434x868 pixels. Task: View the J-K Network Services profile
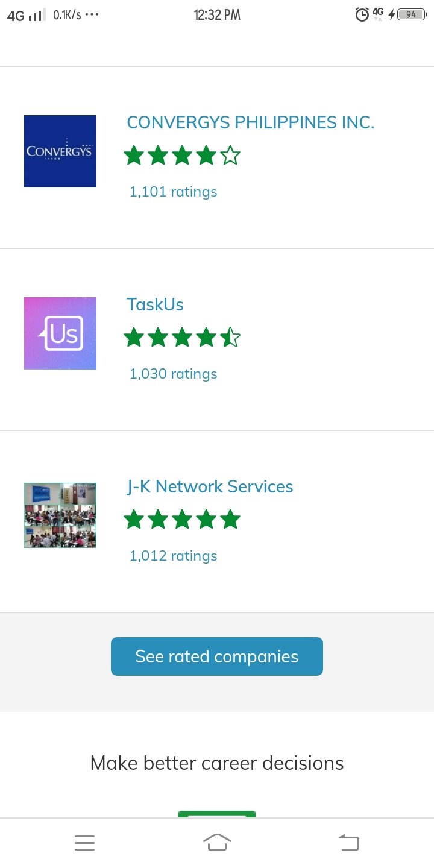click(210, 486)
